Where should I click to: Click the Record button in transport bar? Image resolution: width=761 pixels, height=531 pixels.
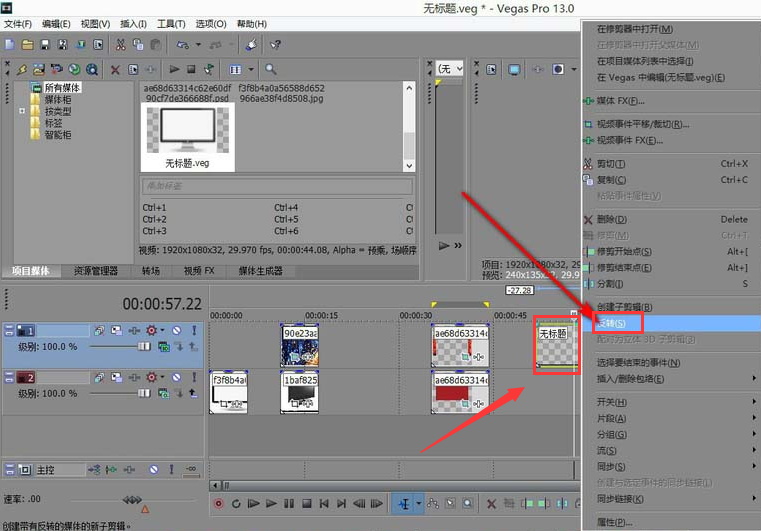coord(219,503)
